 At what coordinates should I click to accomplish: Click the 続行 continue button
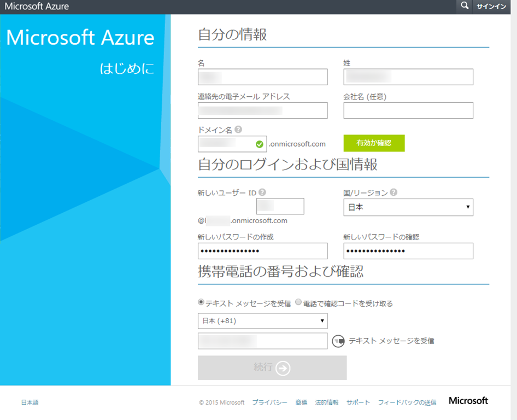[x=272, y=367]
